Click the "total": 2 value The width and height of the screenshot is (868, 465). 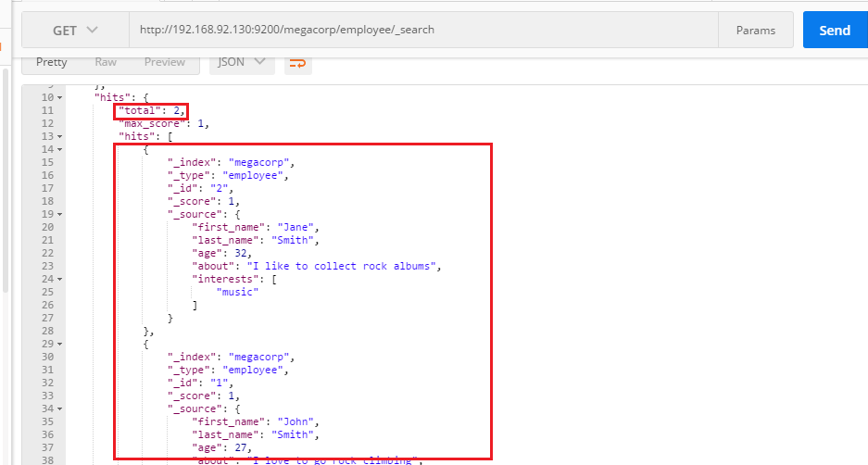[x=151, y=111]
